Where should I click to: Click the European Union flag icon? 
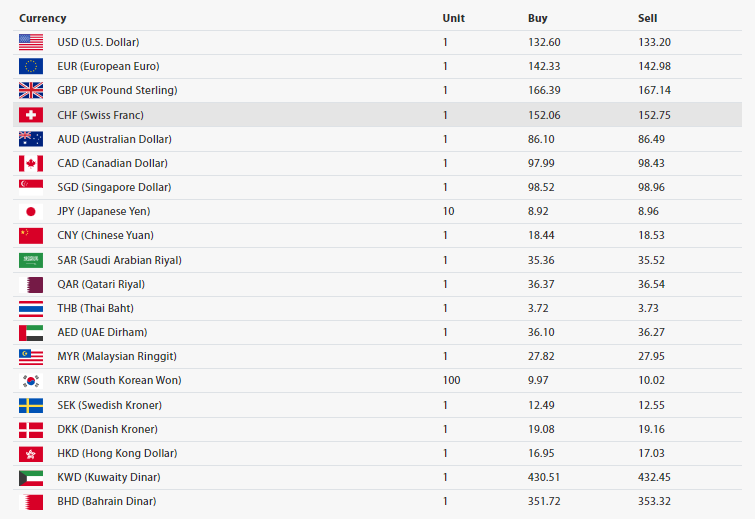point(31,66)
